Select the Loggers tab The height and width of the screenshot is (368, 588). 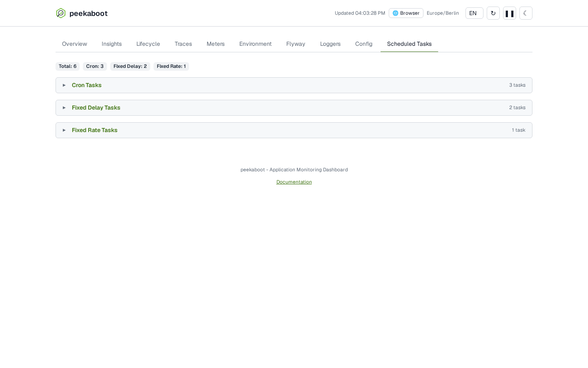pos(330,44)
